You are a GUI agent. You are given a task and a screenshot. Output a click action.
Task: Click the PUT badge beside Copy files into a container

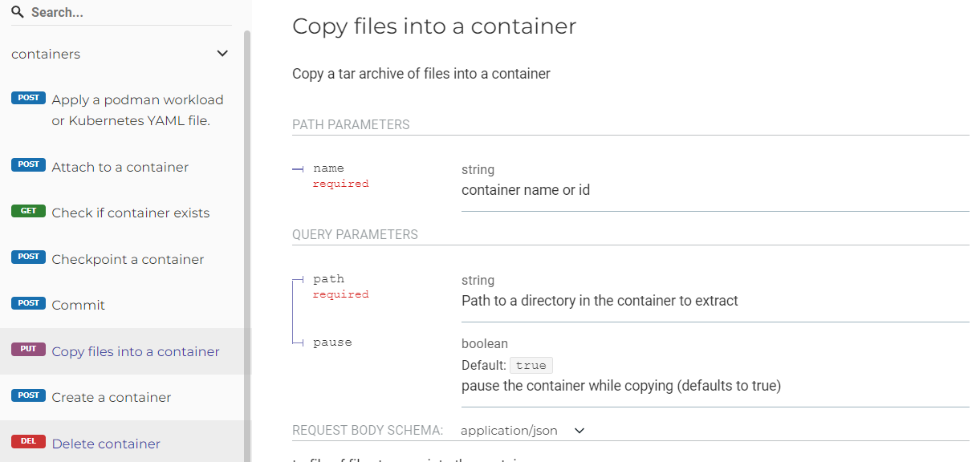(x=28, y=349)
